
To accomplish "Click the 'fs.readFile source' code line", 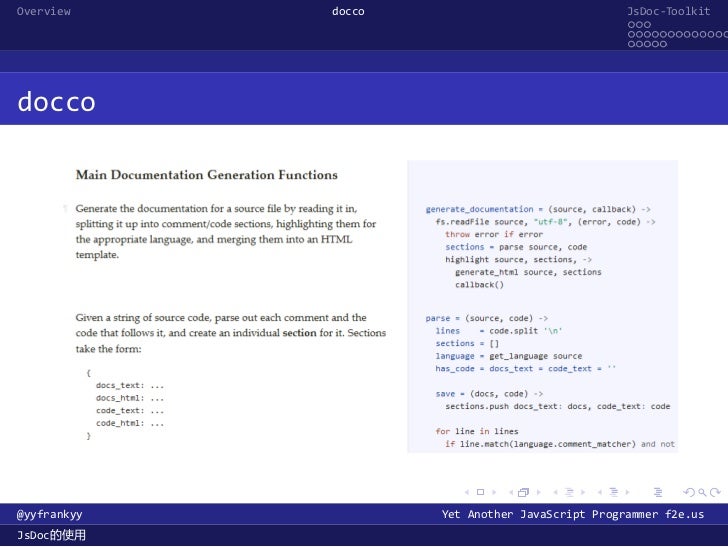I will 545,222.
